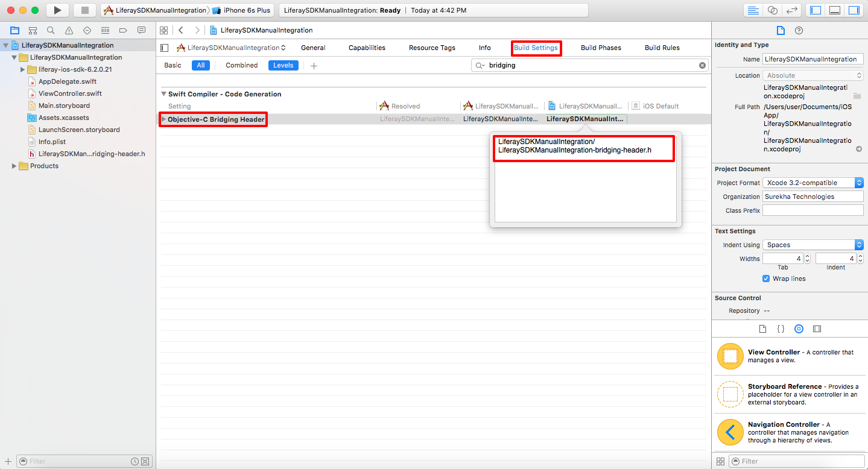868x469 pixels.
Task: Add a new file in navigator
Action: 8,461
